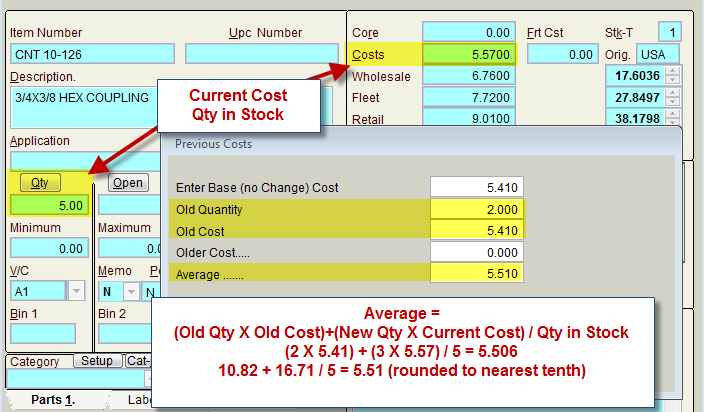
Task: Click the Previous Costs window title
Action: click(x=213, y=144)
